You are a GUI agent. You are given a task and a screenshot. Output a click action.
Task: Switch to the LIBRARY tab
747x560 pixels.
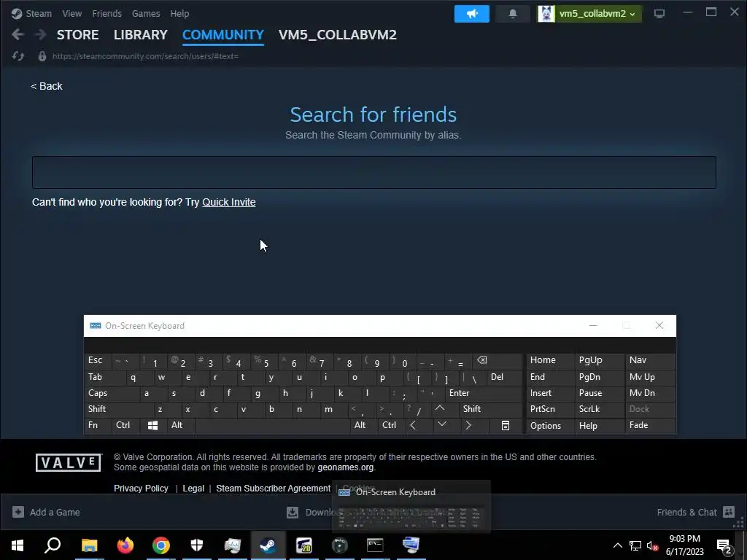pyautogui.click(x=141, y=35)
